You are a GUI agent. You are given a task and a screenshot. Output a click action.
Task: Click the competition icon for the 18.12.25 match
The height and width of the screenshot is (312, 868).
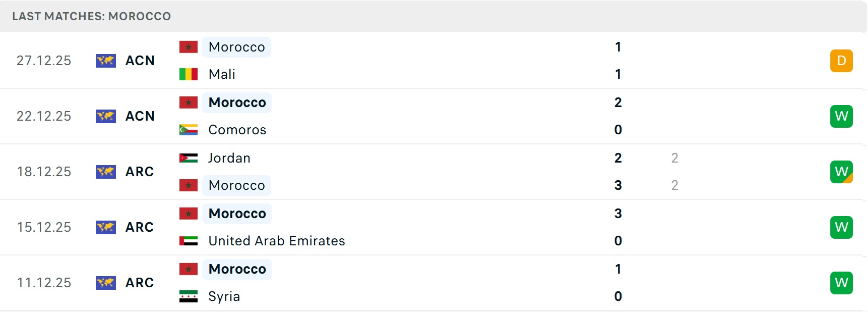106,172
